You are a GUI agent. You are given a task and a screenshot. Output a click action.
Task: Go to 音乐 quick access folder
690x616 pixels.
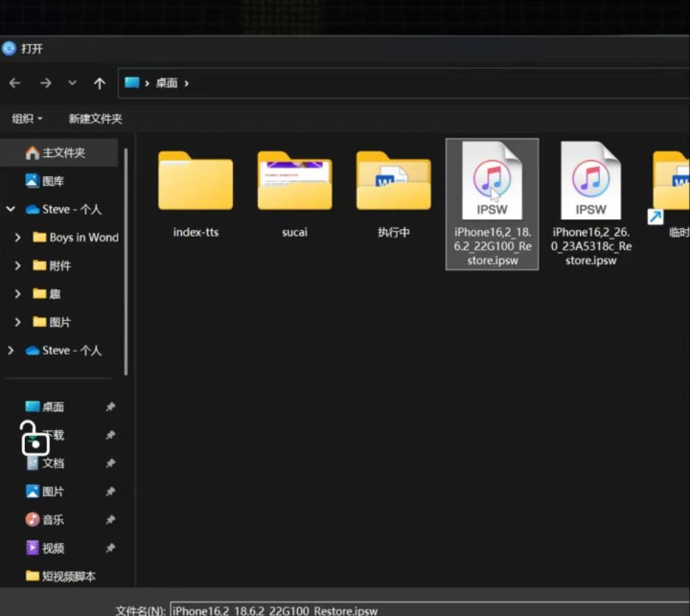53,519
